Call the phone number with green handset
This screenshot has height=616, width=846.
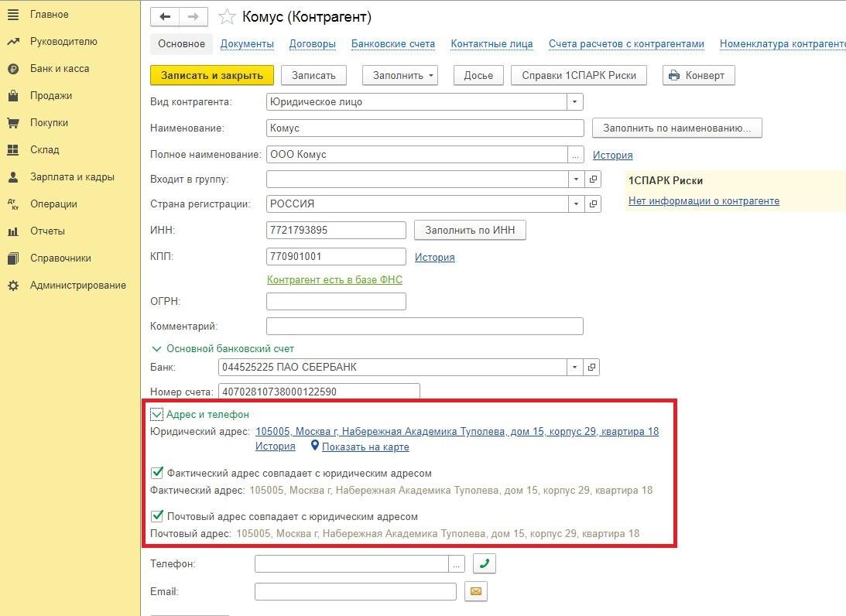tap(484, 563)
